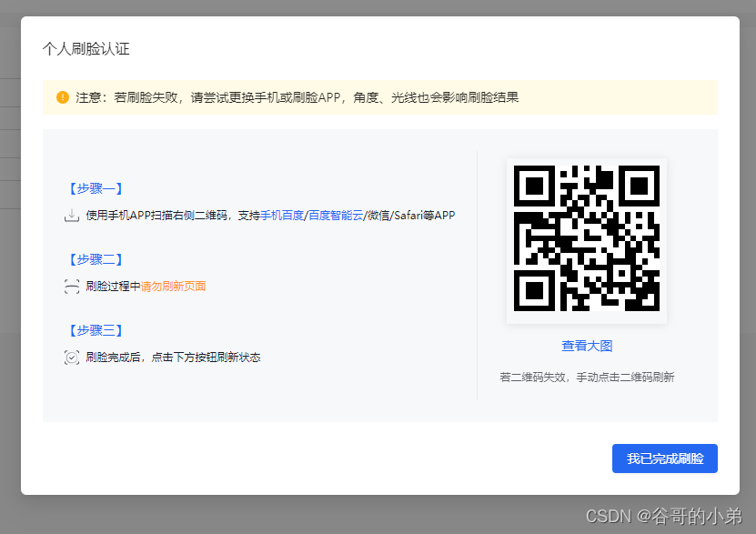Viewport: 756px width, 534px height.
Task: Click the 微信/Safari等APP text
Action: (411, 216)
